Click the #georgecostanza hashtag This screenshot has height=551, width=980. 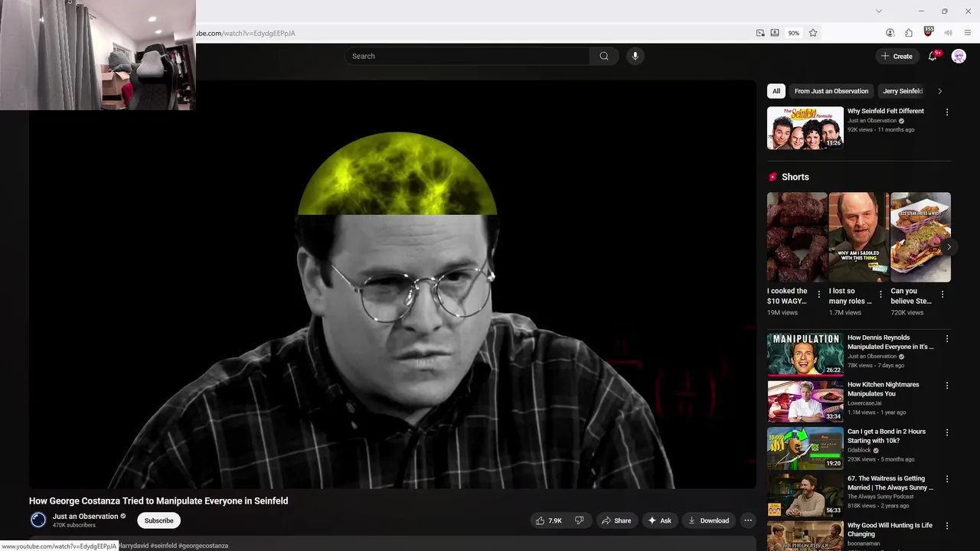pos(203,546)
